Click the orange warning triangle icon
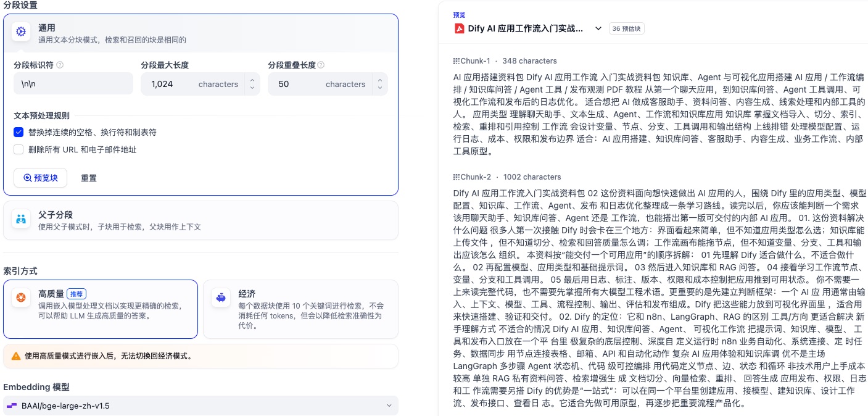The height and width of the screenshot is (416, 868). tap(16, 356)
